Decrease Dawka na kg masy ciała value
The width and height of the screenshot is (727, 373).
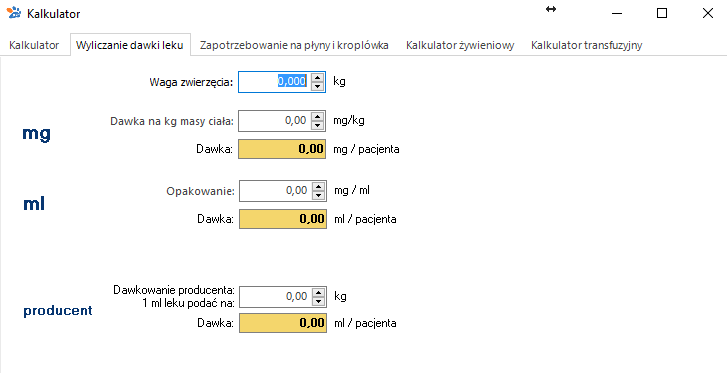[x=317, y=125]
